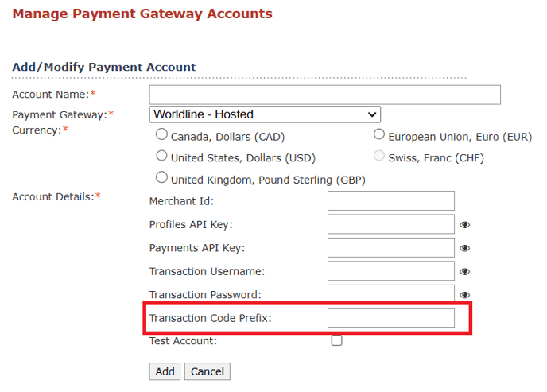
Task: Click the Add button
Action: coord(165,371)
